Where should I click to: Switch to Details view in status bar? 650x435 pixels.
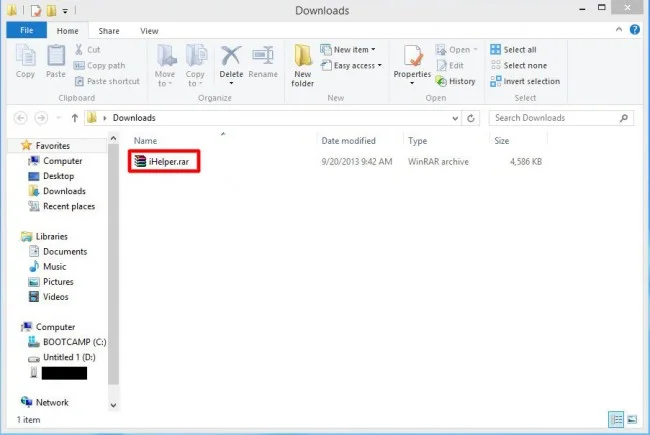(x=616, y=419)
